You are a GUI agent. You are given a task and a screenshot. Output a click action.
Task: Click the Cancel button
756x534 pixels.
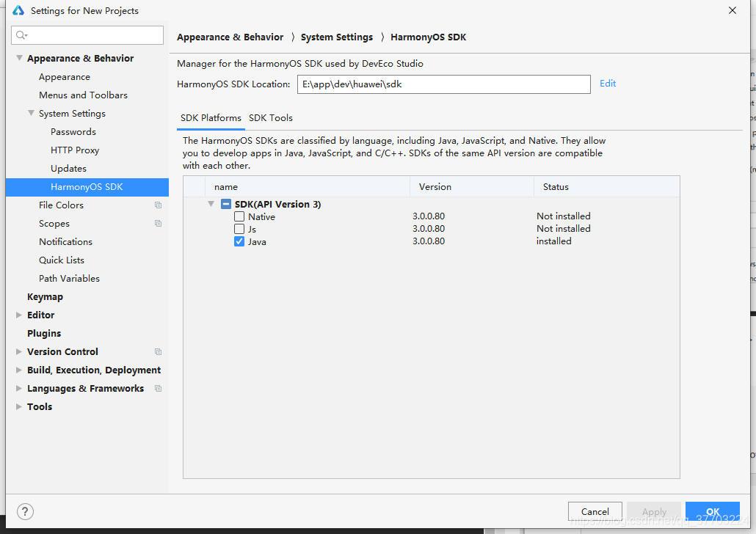(x=595, y=511)
